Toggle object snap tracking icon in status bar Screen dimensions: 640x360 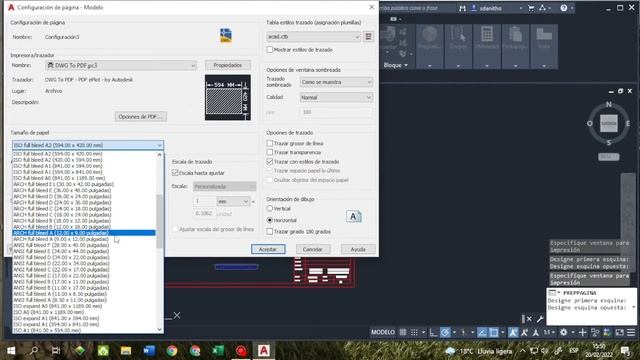point(482,332)
